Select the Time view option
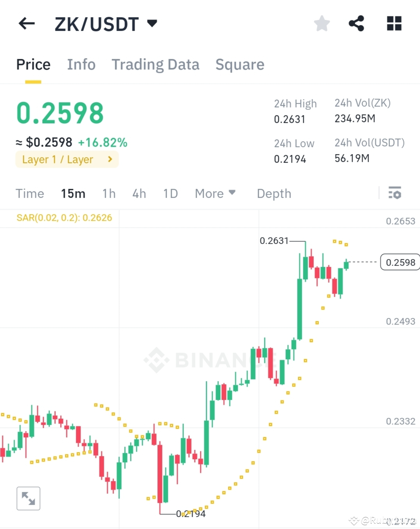The height and width of the screenshot is (529, 420). coord(30,193)
